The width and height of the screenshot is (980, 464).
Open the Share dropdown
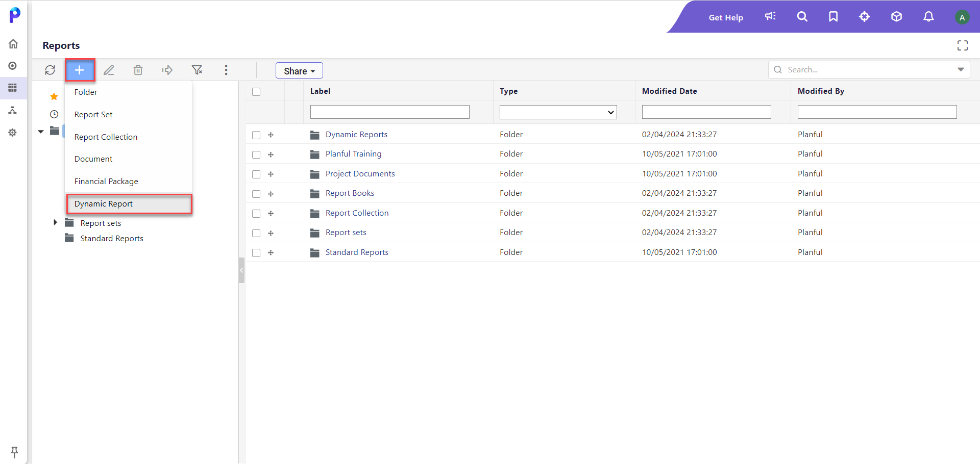pos(299,70)
